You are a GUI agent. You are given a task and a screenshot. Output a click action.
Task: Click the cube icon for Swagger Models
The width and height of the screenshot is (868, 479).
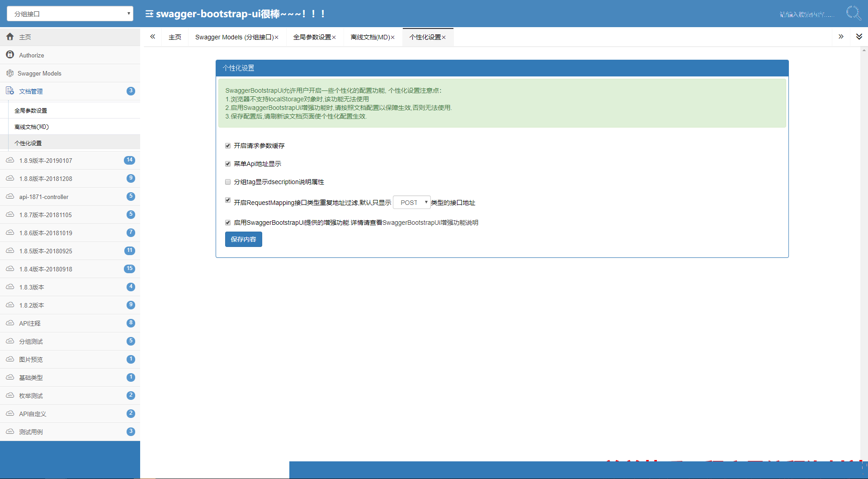10,73
